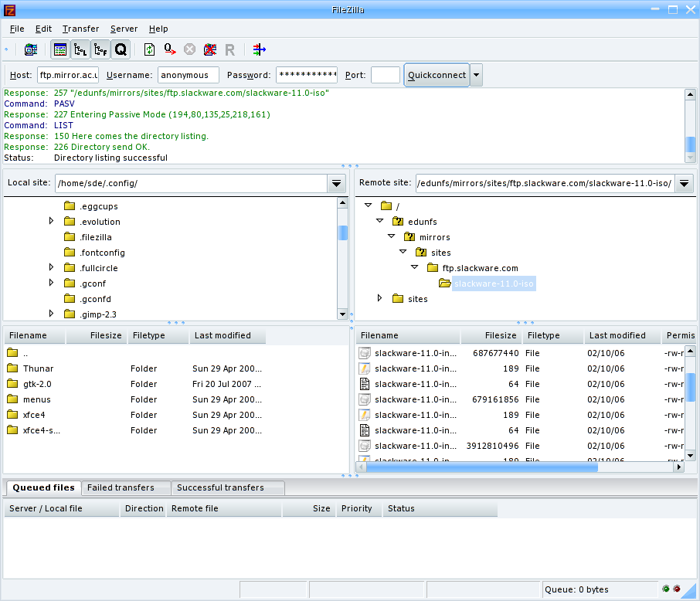Toggle remote directory tree view icon
Image resolution: width=700 pixels, height=601 pixels.
click(x=101, y=49)
